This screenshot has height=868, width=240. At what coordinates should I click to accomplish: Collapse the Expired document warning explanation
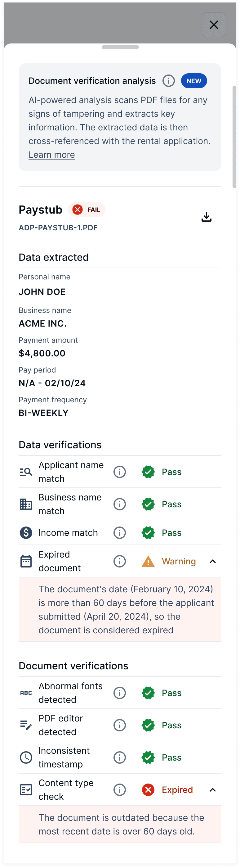click(x=212, y=561)
